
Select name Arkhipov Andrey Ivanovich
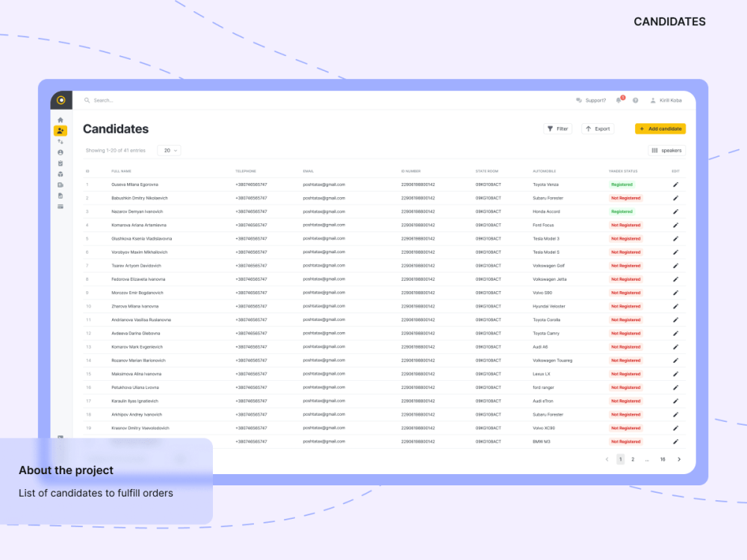137,414
